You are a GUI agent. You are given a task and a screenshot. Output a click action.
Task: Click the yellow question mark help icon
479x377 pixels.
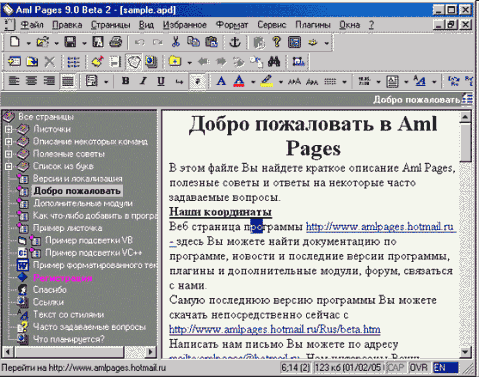pos(276,42)
